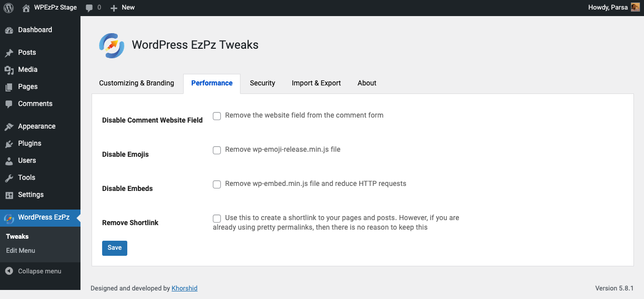Click the Posts pin icon
644x299 pixels.
(9, 53)
